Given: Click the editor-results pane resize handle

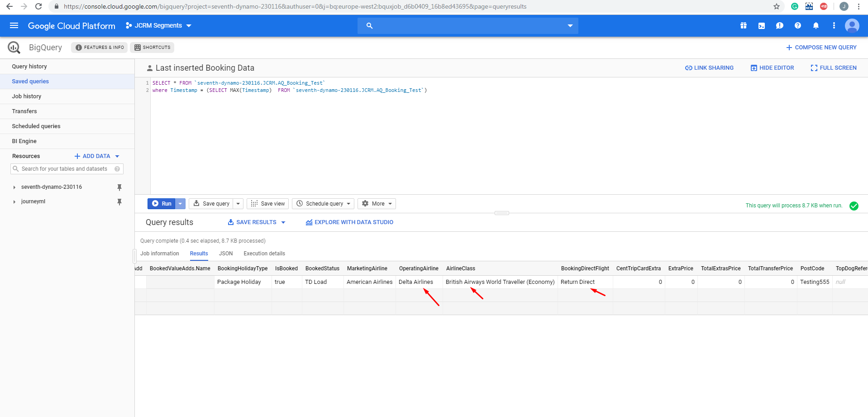Looking at the screenshot, I should click(502, 213).
